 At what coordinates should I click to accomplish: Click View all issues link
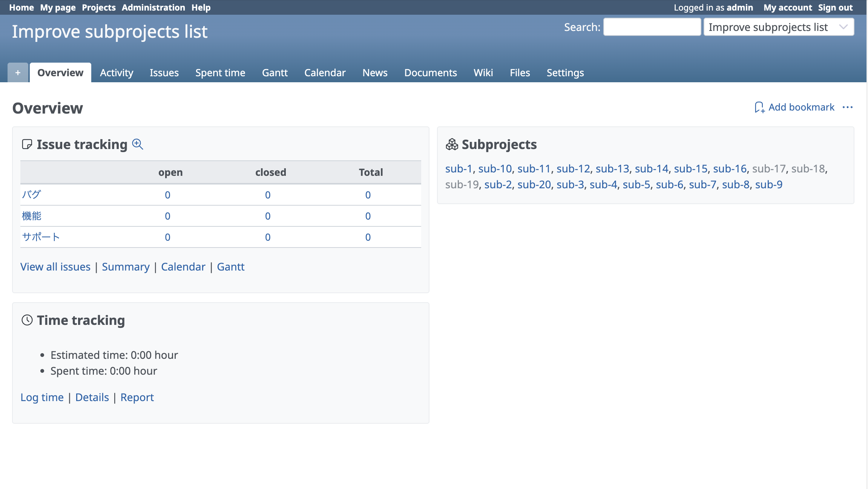point(55,267)
